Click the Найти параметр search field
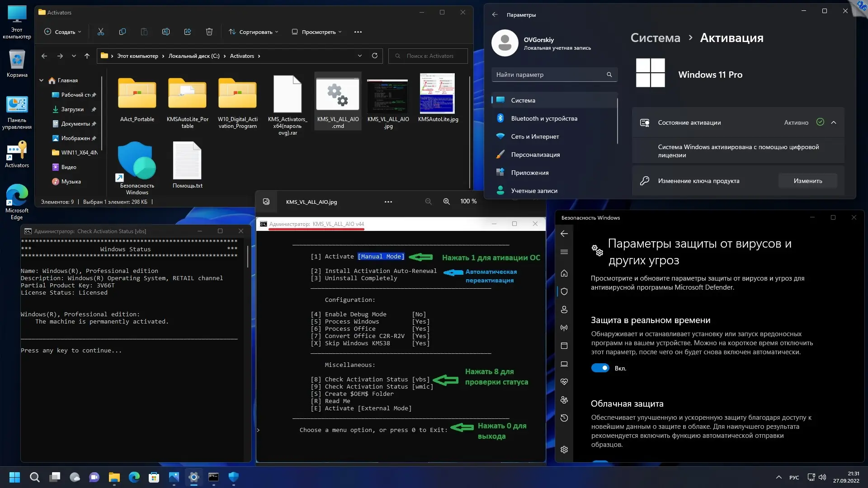The image size is (868, 488). (x=549, y=75)
